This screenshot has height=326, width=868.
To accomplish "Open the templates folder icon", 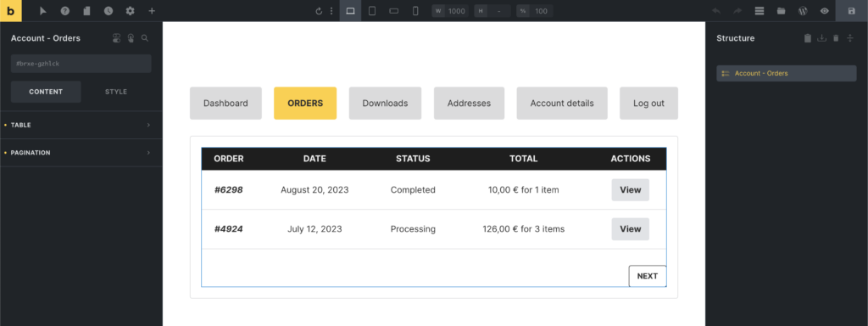I will tap(781, 11).
